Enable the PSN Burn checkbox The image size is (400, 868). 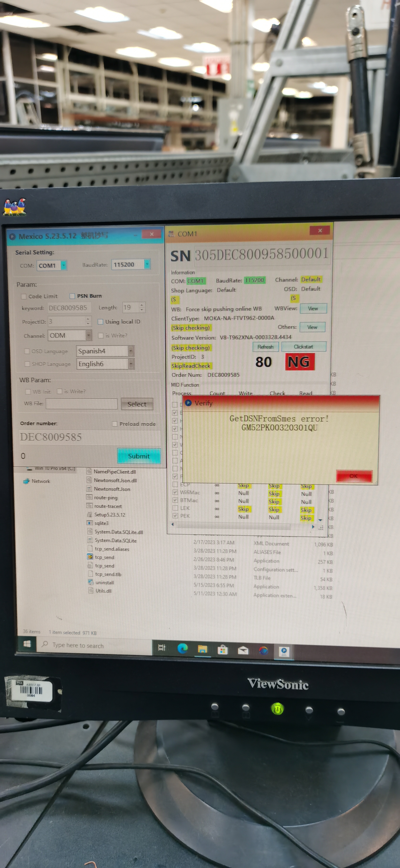(x=72, y=296)
